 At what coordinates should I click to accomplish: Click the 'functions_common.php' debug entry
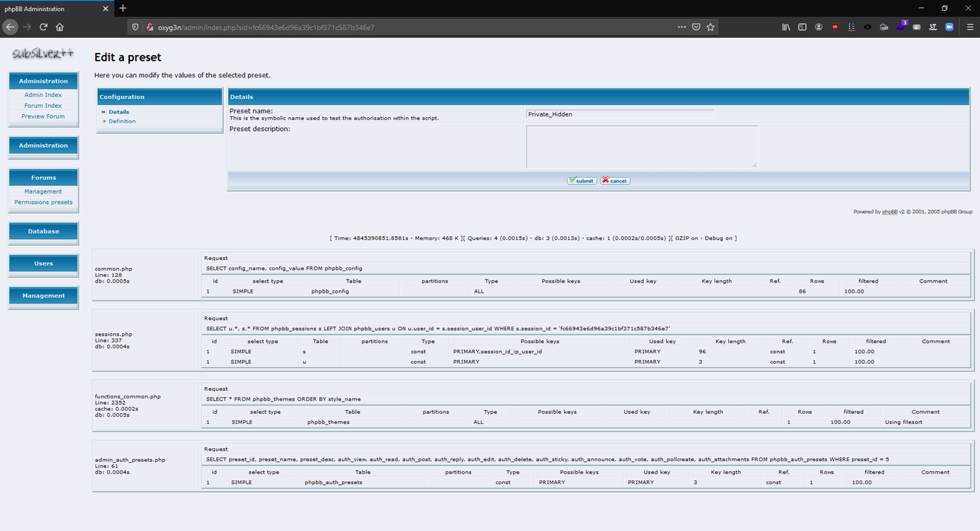[127, 397]
